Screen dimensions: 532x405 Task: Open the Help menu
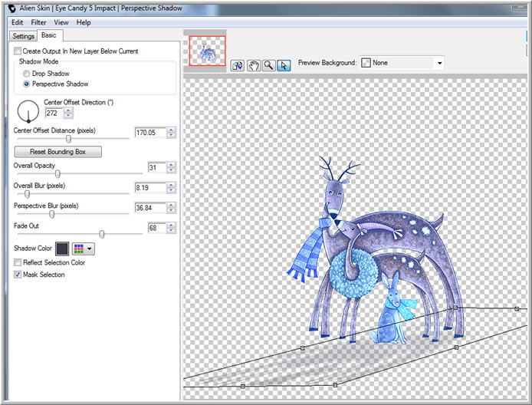[x=84, y=22]
